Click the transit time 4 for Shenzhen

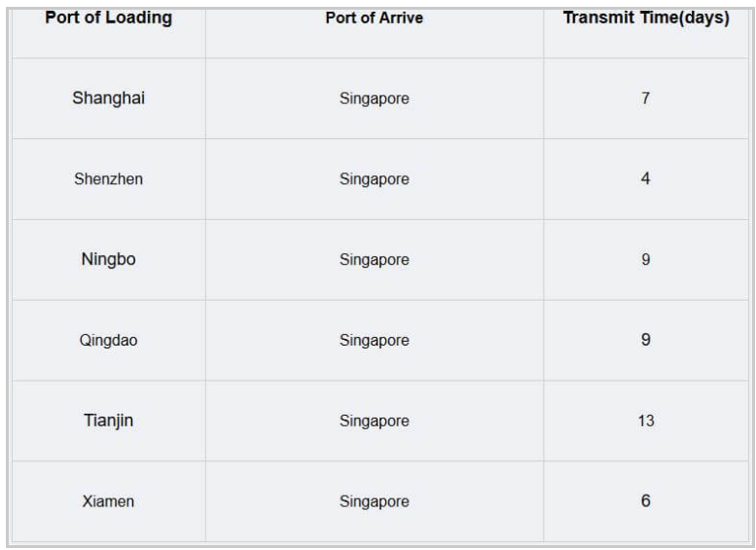[645, 179]
